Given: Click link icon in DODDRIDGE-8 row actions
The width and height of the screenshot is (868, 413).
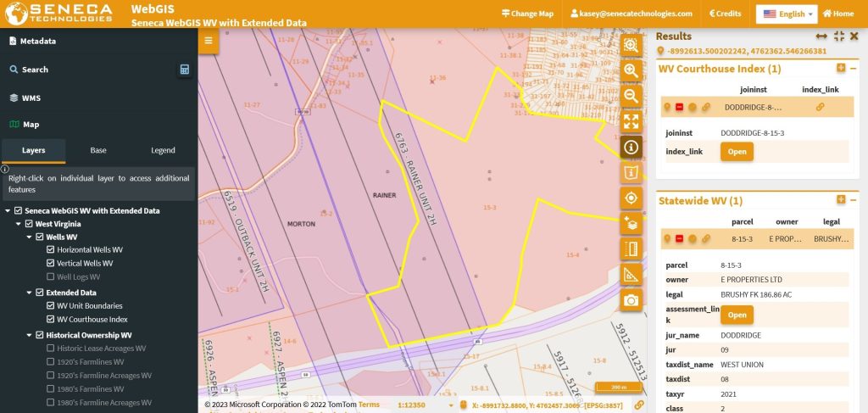Looking at the screenshot, I should (706, 107).
